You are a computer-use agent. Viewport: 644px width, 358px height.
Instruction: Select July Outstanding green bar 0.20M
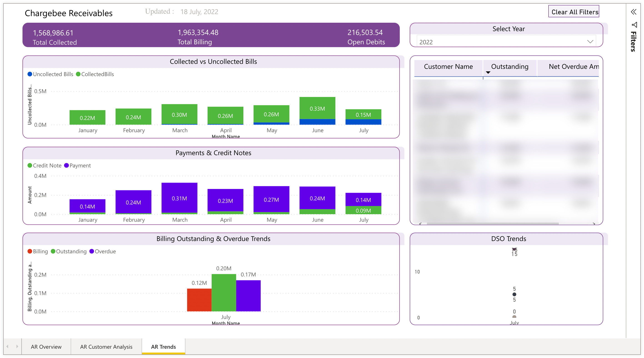click(224, 293)
